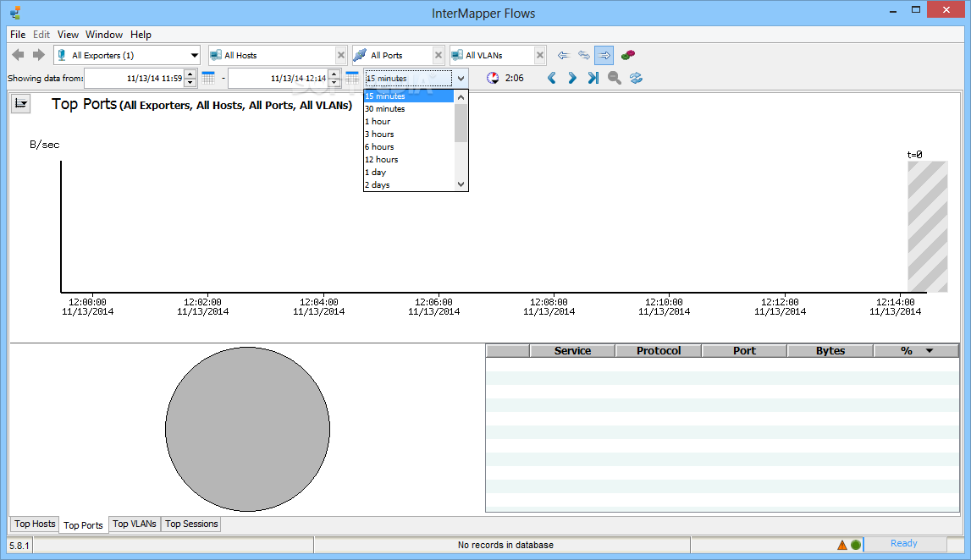This screenshot has height=560, width=971.
Task: Select 6 hours time range
Action: click(409, 146)
